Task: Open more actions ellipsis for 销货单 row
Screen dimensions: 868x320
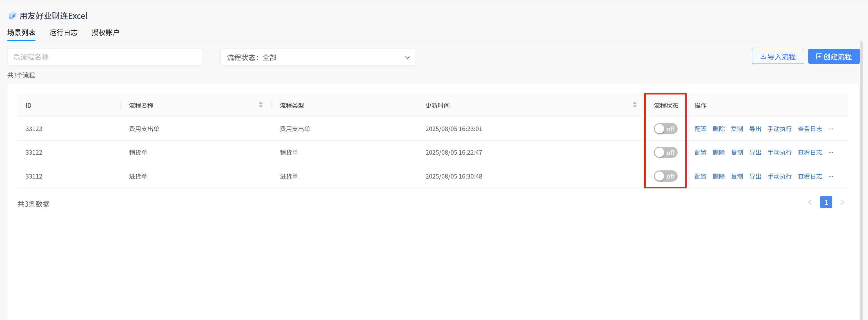Action: tap(831, 152)
